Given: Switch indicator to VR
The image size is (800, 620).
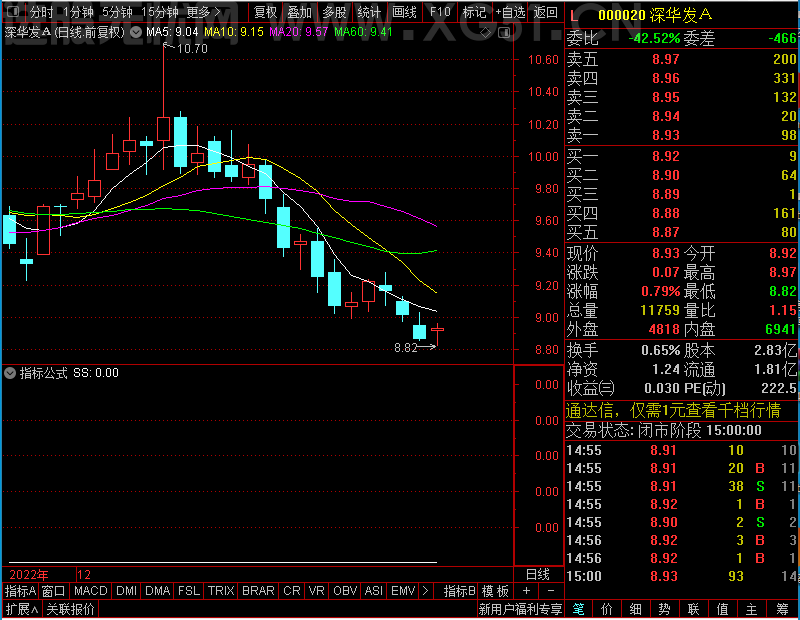Looking at the screenshot, I should pyautogui.click(x=317, y=591).
